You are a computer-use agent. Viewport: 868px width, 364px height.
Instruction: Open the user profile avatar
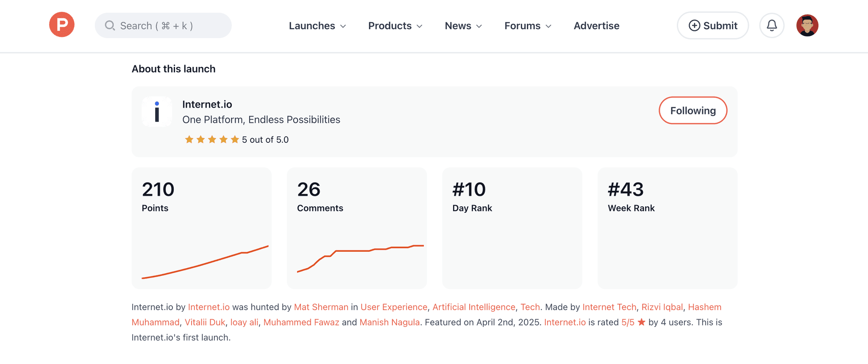(807, 25)
